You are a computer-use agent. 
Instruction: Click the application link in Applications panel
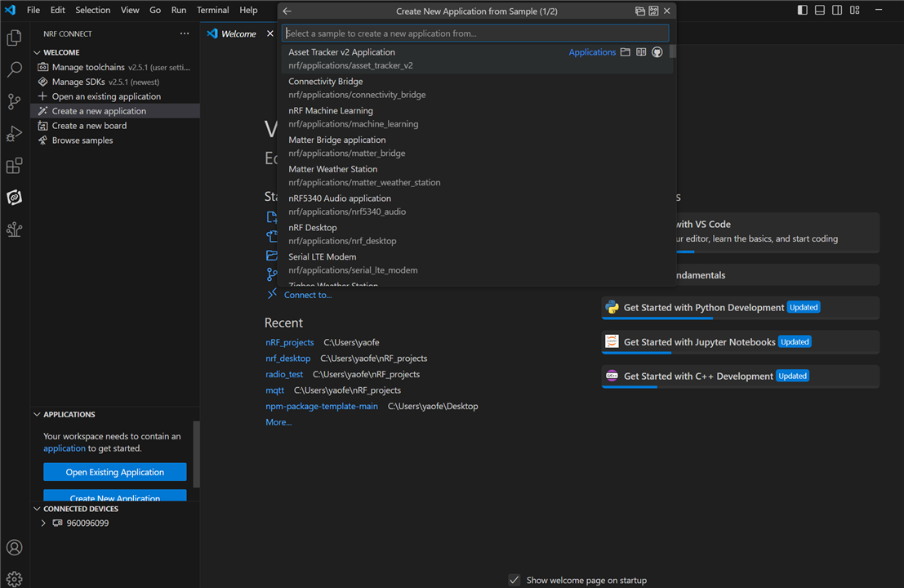(65, 448)
